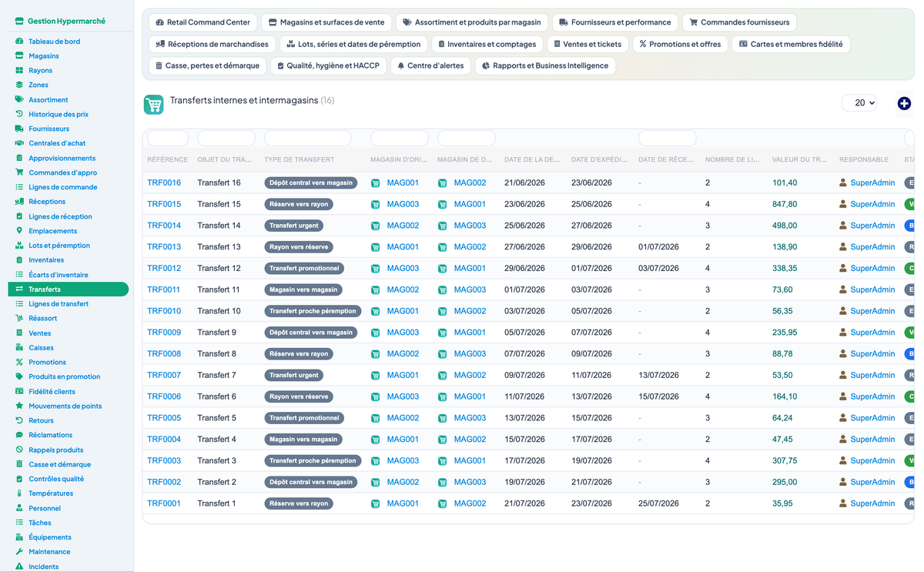Open MAG003 origin store in TRF0015 row
The width and height of the screenshot is (924, 572).
[403, 204]
